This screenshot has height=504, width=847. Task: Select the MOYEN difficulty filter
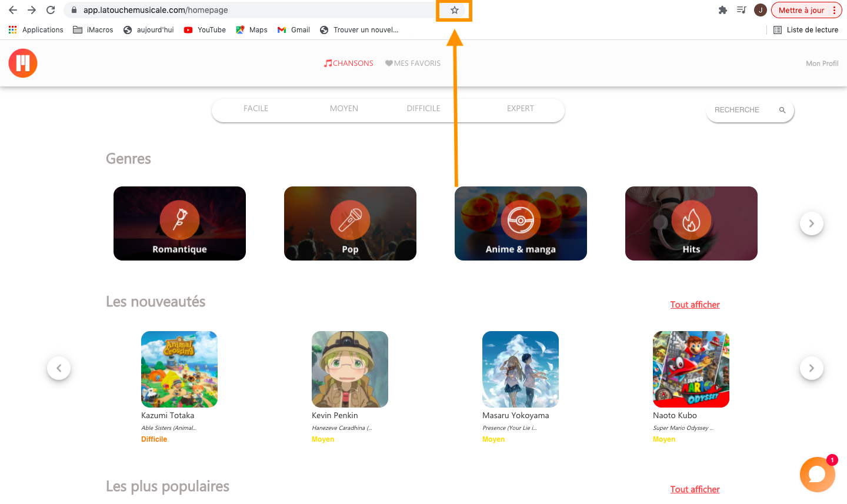[x=344, y=108]
